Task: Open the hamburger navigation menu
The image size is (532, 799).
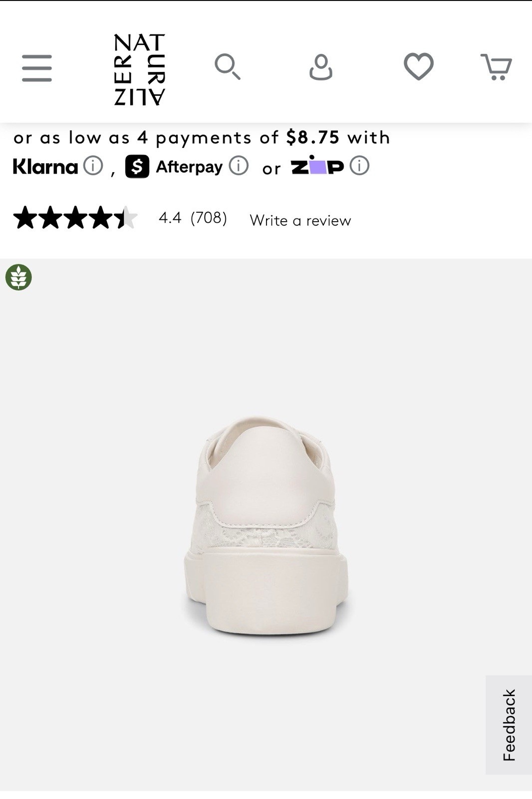Action: click(37, 68)
